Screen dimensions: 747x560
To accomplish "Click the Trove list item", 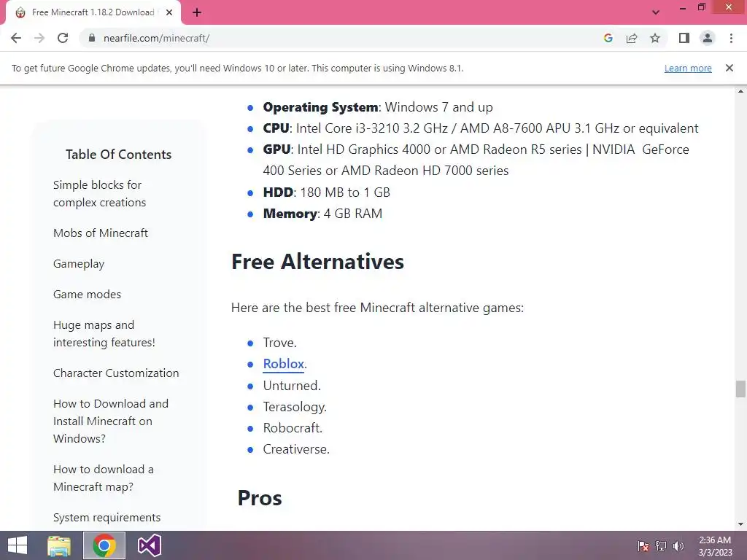I will coord(279,343).
